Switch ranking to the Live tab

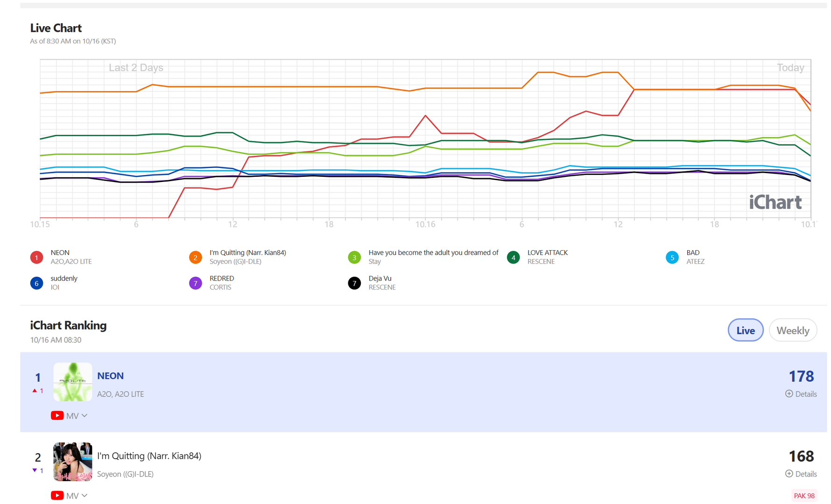[746, 330]
